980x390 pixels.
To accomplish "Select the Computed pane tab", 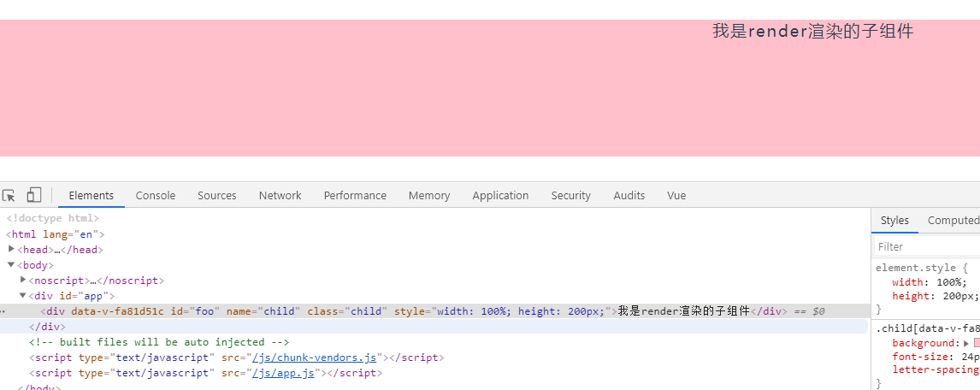I will click(x=953, y=221).
